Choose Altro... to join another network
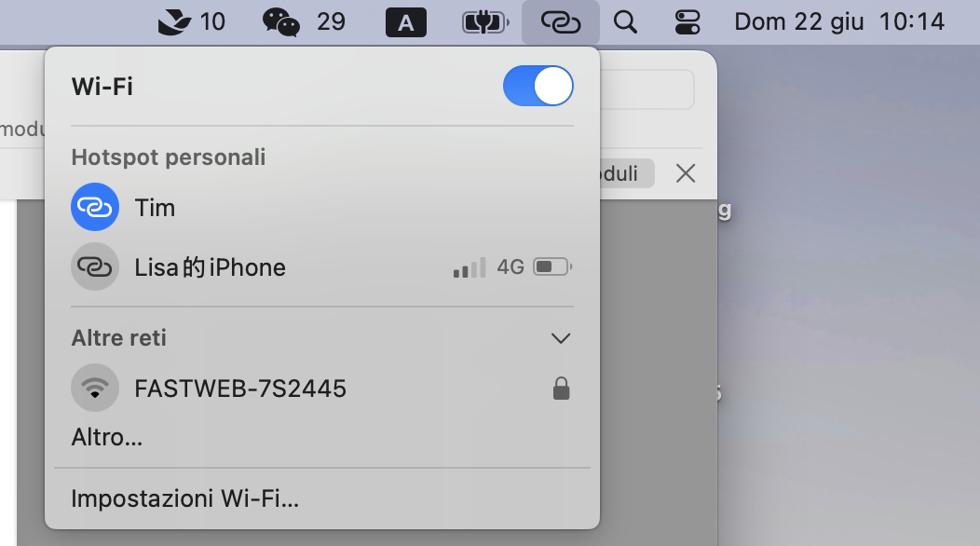 107,437
